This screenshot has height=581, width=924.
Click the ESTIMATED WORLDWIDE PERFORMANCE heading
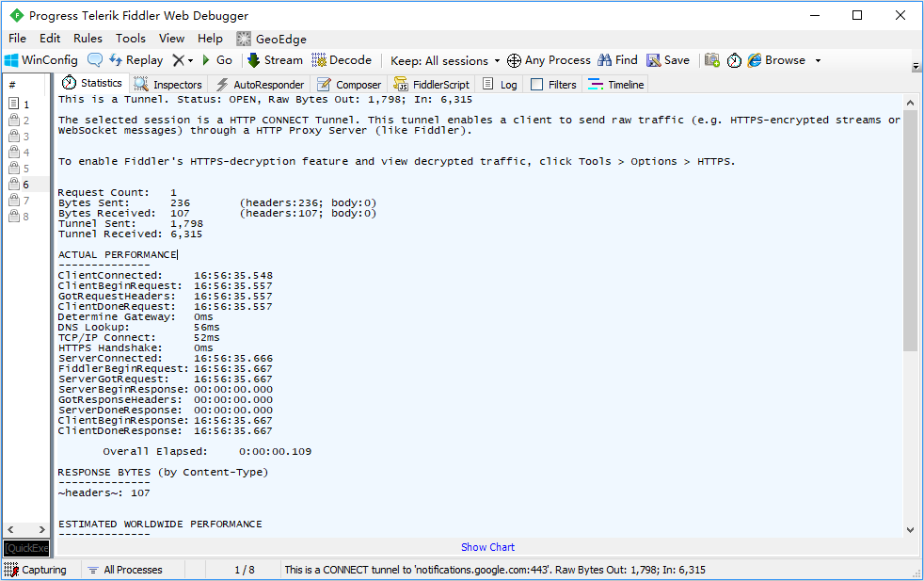pyautogui.click(x=160, y=525)
